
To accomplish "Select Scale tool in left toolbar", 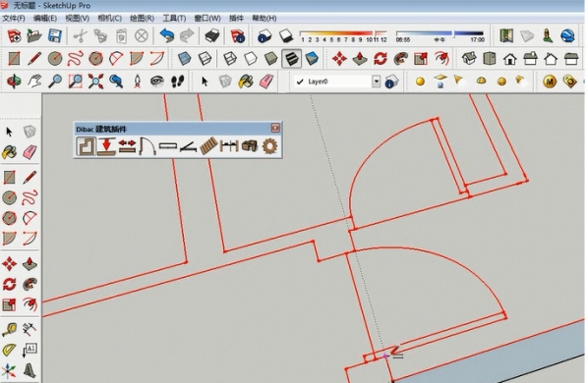I will 9,305.
